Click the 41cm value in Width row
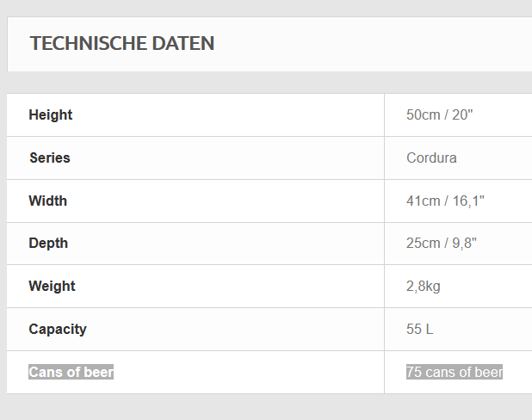 pyautogui.click(x=424, y=201)
